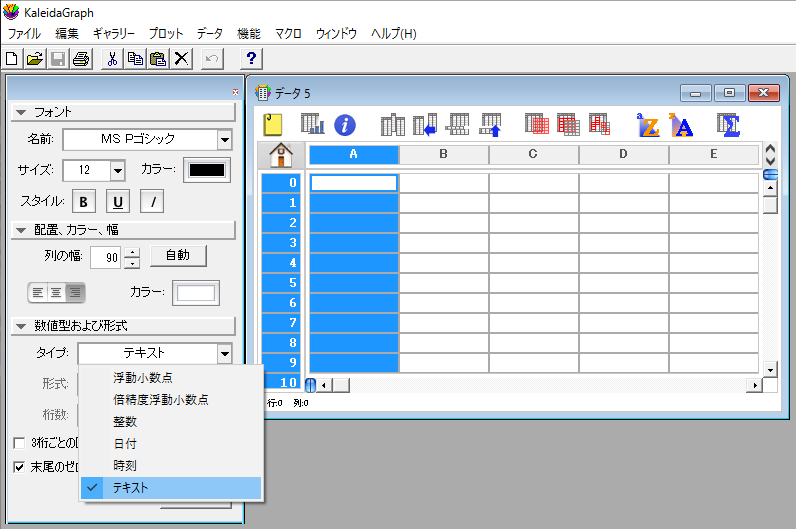Set left text alignment

38,292
